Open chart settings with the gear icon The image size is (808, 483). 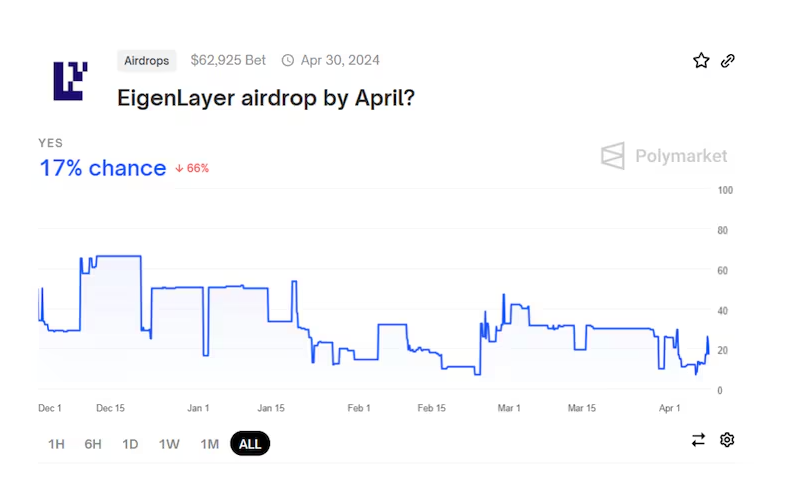727,440
